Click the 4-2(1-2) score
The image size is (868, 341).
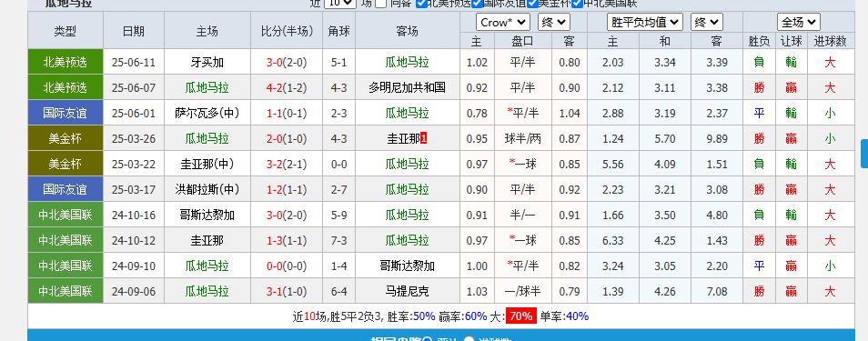pos(287,87)
